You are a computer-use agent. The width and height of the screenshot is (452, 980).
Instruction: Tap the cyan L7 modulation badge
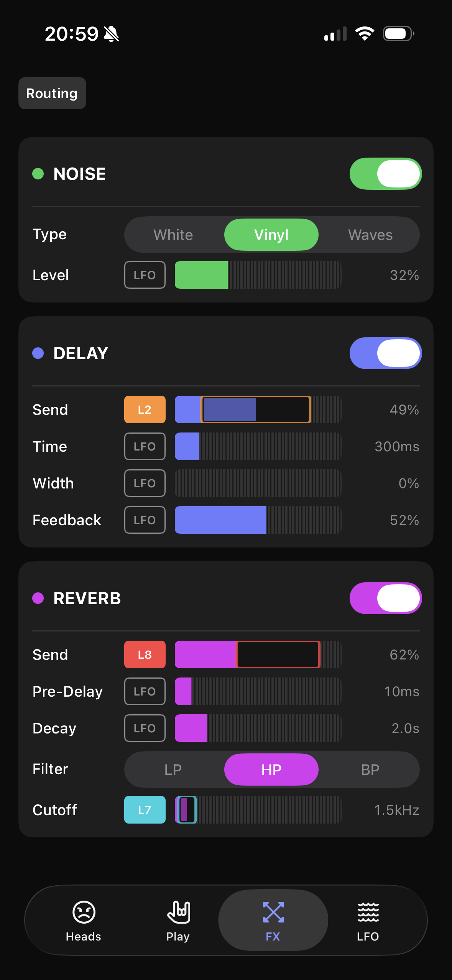pyautogui.click(x=145, y=810)
